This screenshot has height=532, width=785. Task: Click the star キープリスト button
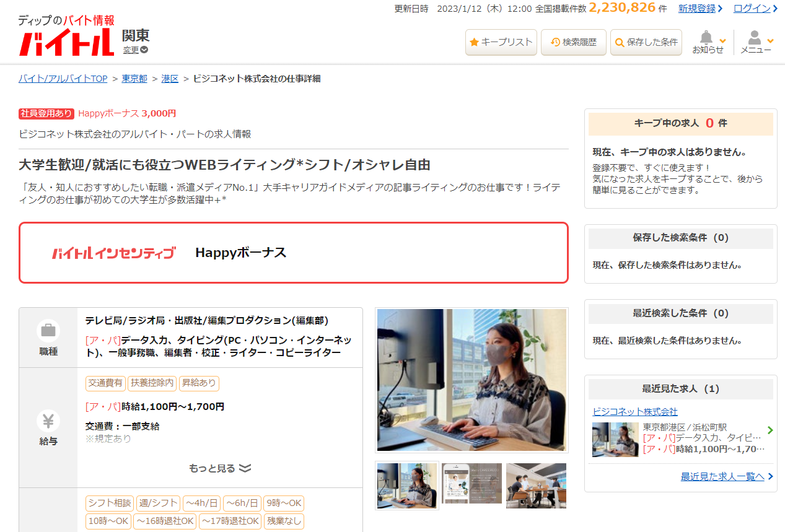tap(501, 42)
